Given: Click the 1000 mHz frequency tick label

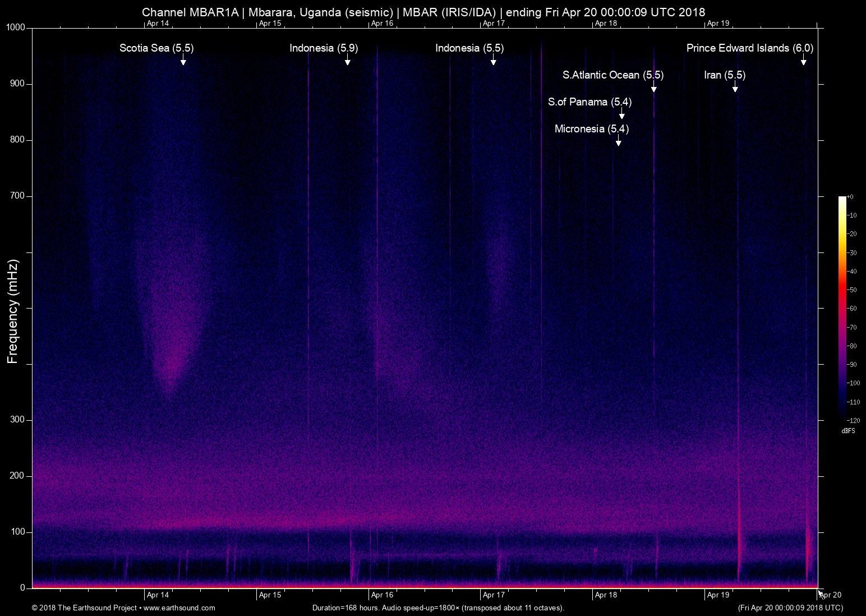Looking at the screenshot, I should 16,27.
